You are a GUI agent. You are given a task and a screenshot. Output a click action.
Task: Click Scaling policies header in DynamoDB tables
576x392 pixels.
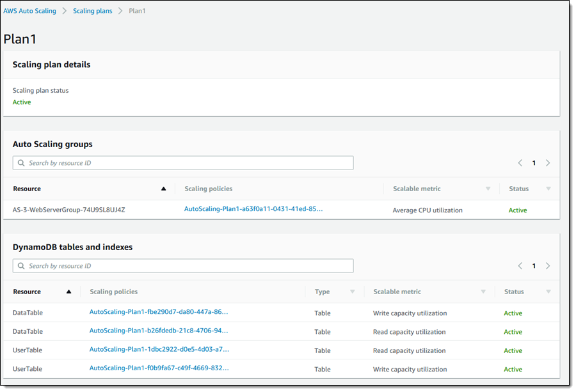pyautogui.click(x=113, y=292)
